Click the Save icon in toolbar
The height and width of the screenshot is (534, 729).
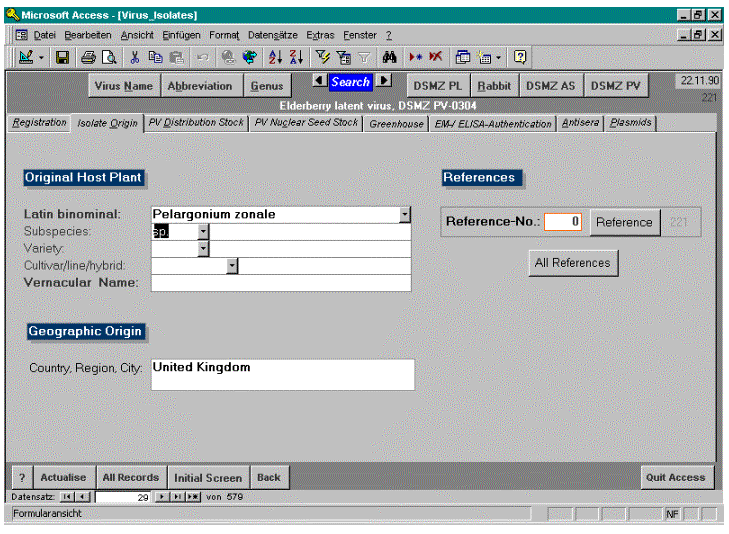(x=62, y=58)
